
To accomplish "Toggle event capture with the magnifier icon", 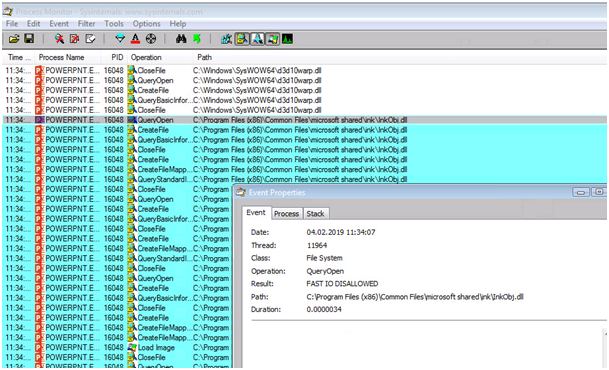I will pos(59,38).
